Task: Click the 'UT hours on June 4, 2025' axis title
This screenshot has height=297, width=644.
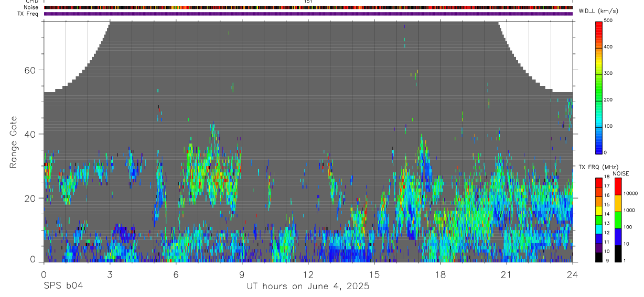Action: point(308,287)
